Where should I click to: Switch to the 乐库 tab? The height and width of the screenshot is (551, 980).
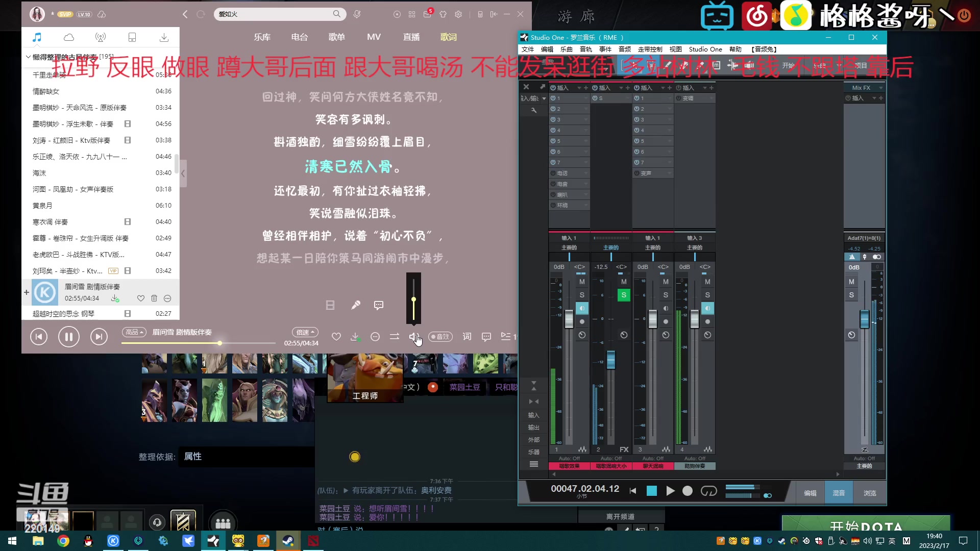click(x=262, y=37)
